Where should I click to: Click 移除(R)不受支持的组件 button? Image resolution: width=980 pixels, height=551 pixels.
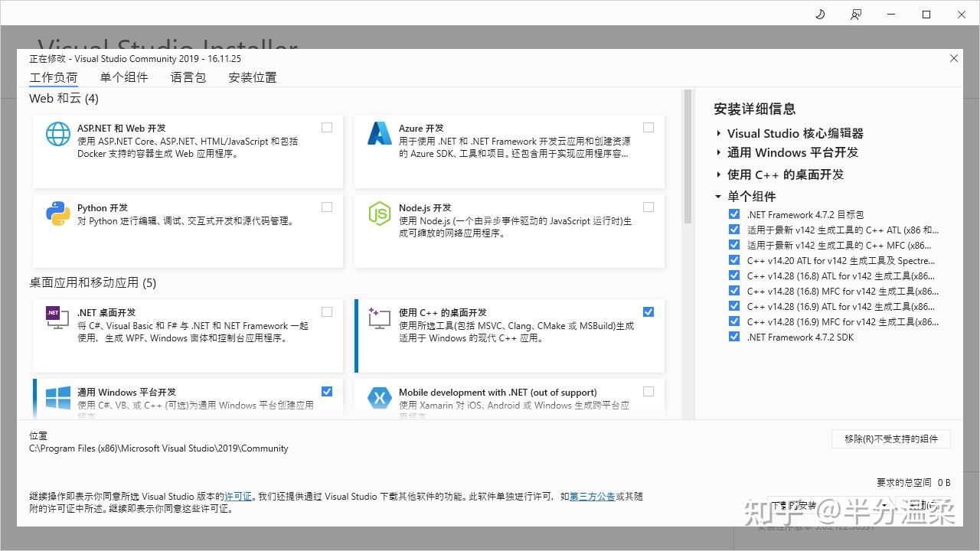pyautogui.click(x=890, y=439)
